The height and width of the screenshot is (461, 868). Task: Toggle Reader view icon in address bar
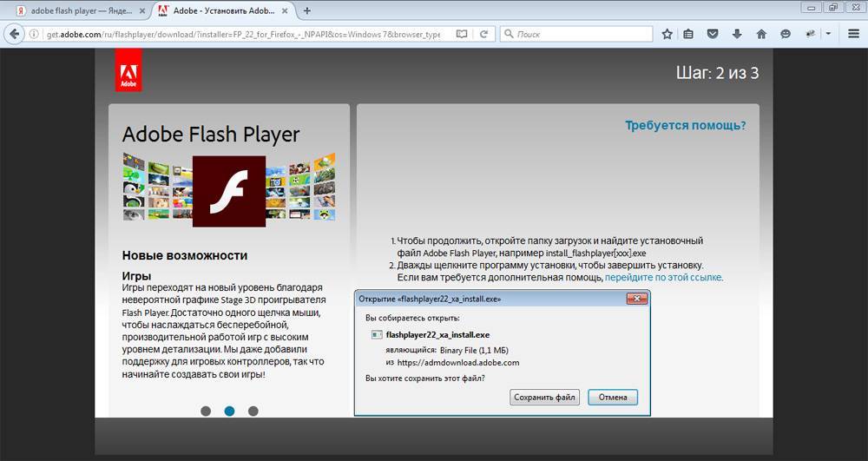pos(461,35)
